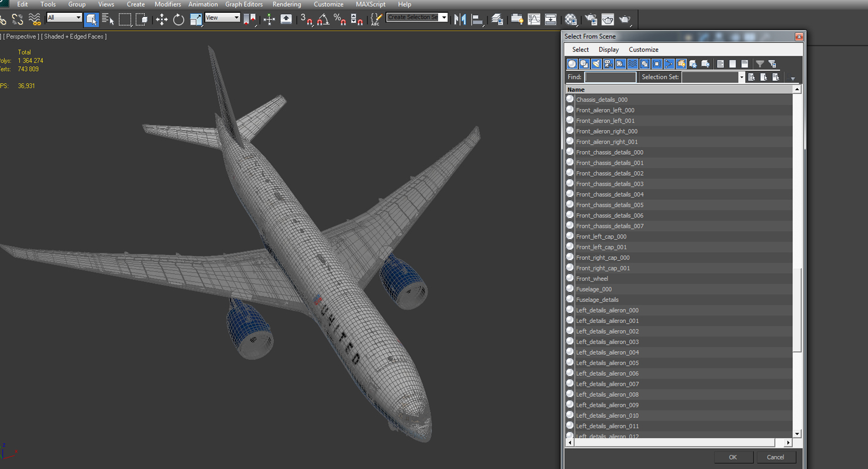Activate the Select and Move tool
Screen dimensions: 868x469
click(x=162, y=19)
